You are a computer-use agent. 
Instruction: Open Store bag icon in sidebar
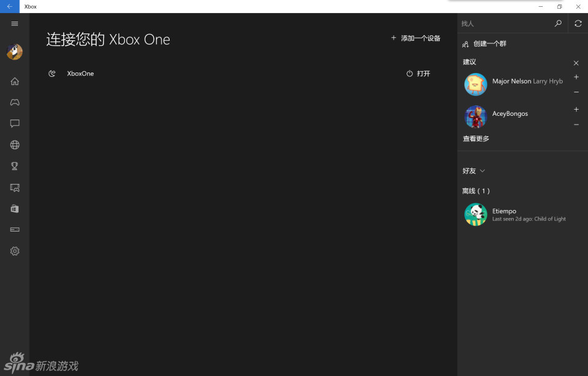tap(15, 209)
